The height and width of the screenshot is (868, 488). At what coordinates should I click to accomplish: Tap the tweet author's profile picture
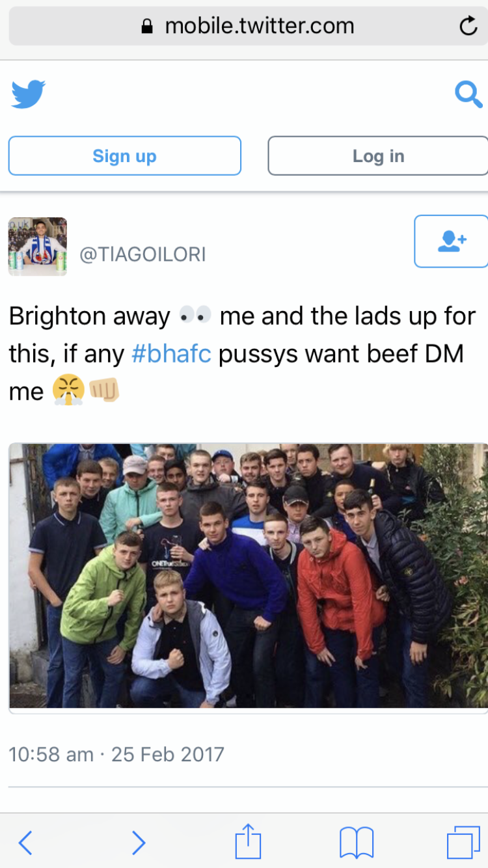click(x=38, y=247)
